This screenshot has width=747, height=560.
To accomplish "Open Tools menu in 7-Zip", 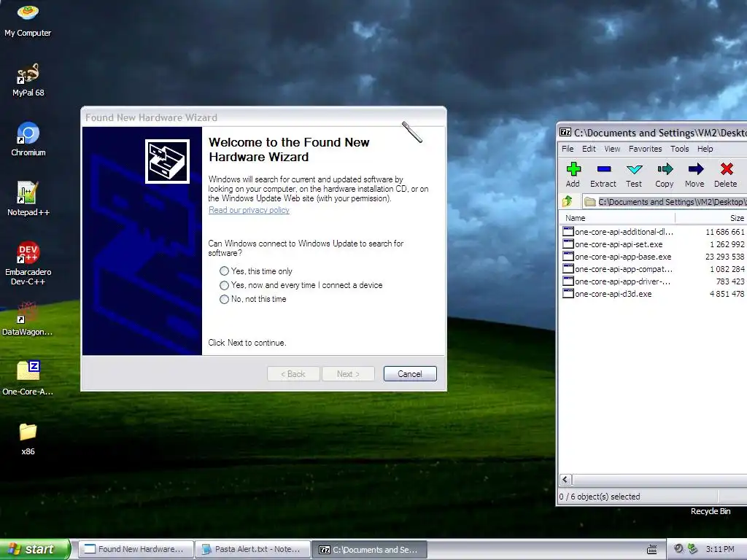I will click(679, 149).
